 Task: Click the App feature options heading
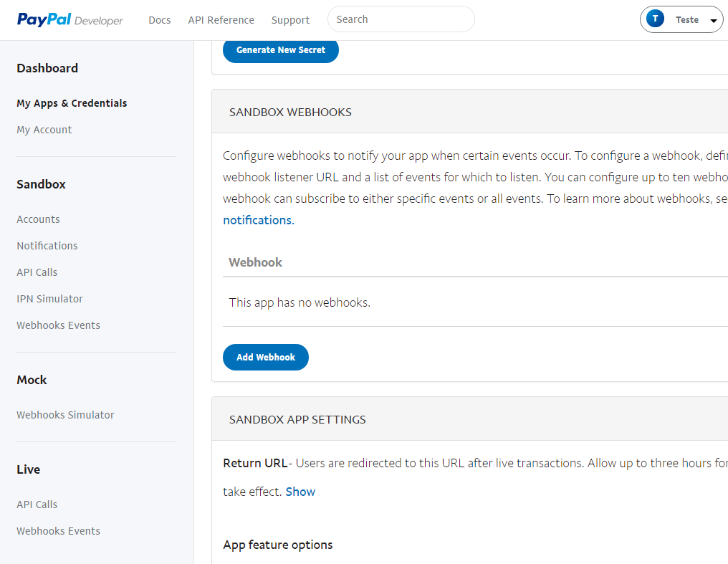(277, 545)
